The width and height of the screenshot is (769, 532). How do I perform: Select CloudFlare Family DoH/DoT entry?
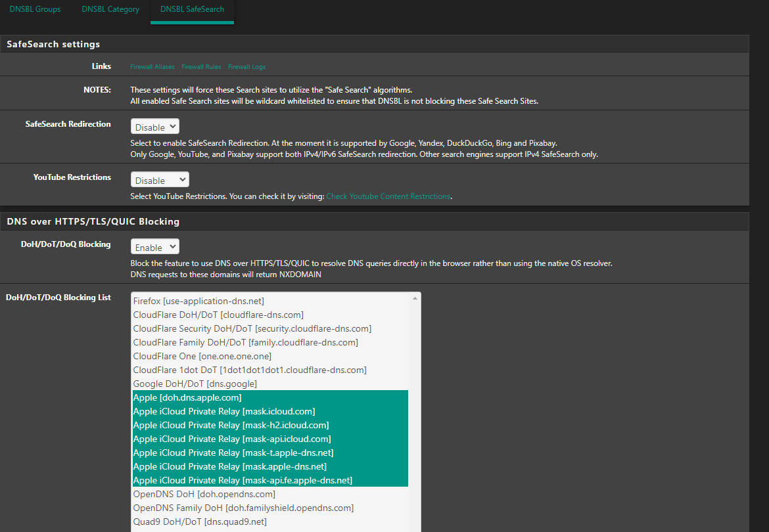(270, 342)
